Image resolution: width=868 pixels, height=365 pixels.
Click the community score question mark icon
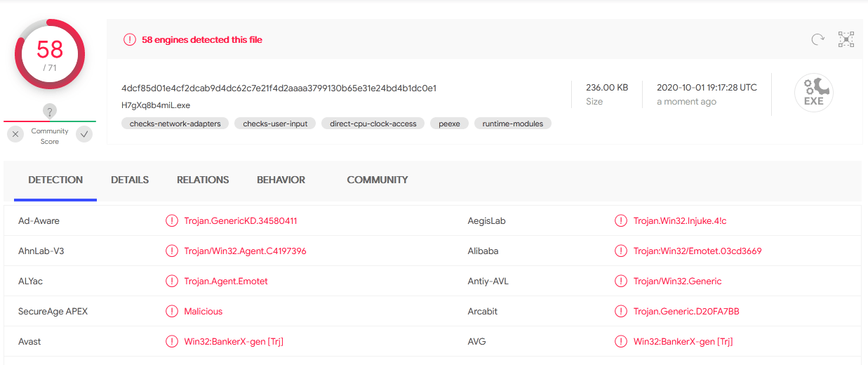coord(49,111)
